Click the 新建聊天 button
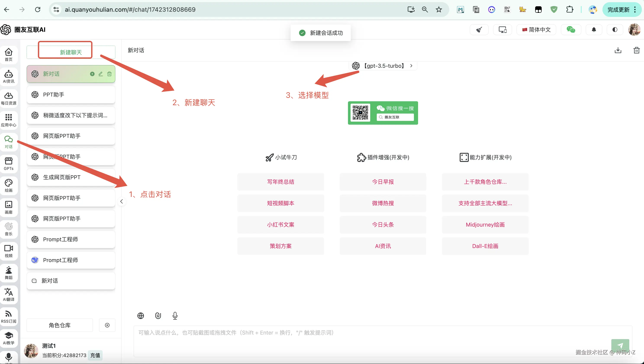This screenshot has height=364, width=644. coord(71,52)
